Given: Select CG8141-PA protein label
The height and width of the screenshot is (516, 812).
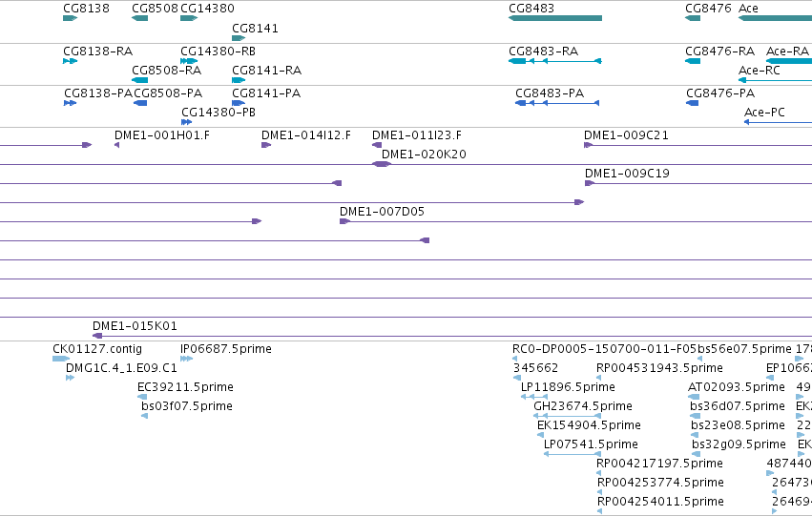Looking at the screenshot, I should click(266, 93).
